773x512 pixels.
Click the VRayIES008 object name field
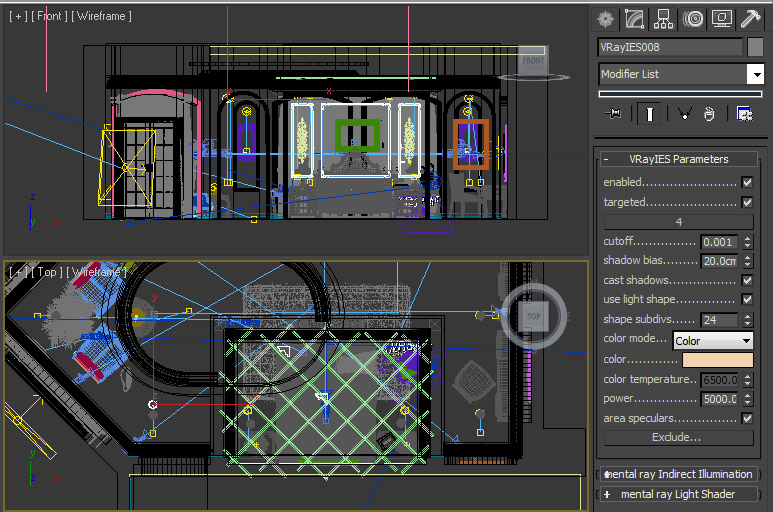pos(670,47)
